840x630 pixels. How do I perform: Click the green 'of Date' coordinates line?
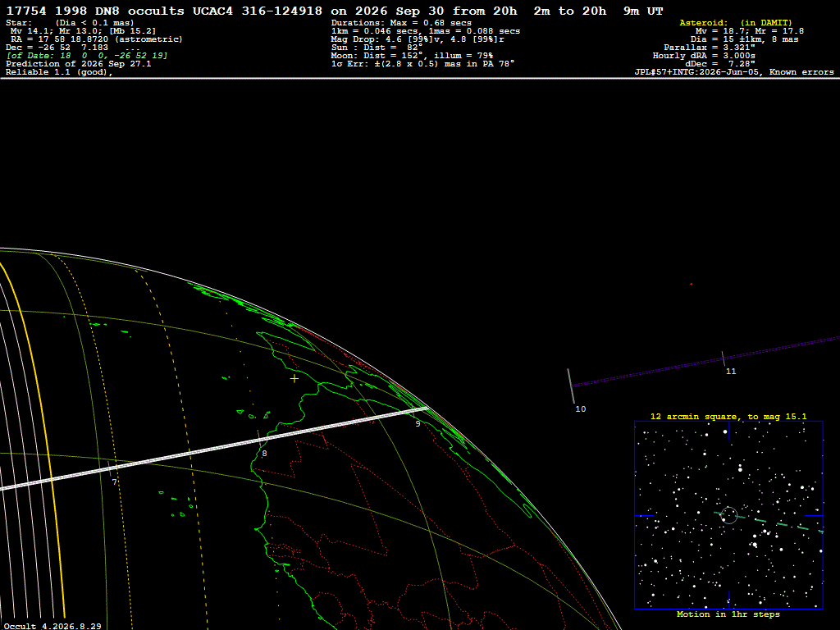pyautogui.click(x=87, y=55)
